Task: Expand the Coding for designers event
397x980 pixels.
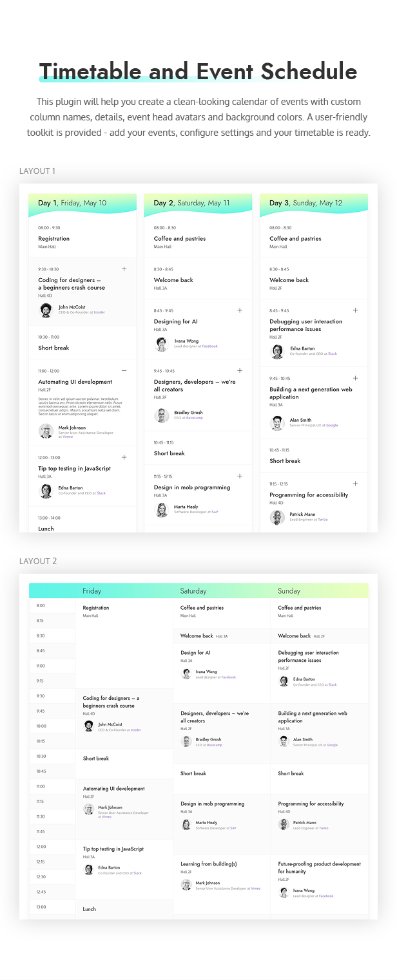Action: click(124, 269)
